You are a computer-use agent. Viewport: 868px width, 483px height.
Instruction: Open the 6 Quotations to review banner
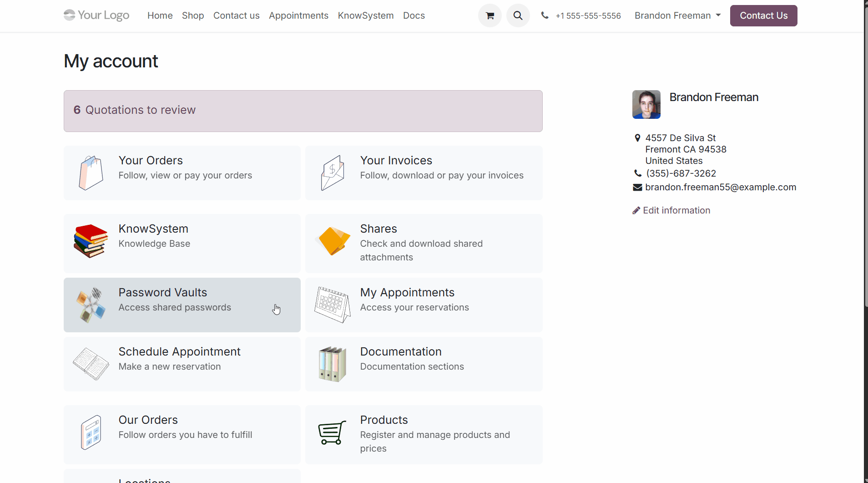[303, 111]
